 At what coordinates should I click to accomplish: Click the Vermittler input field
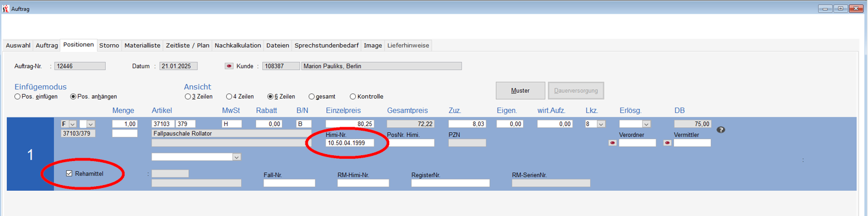pos(692,143)
